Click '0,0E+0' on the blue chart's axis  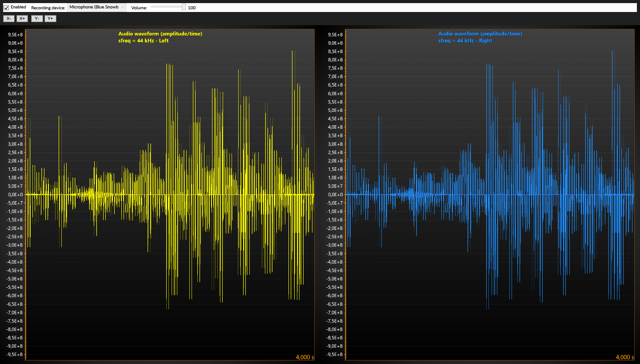336,194
